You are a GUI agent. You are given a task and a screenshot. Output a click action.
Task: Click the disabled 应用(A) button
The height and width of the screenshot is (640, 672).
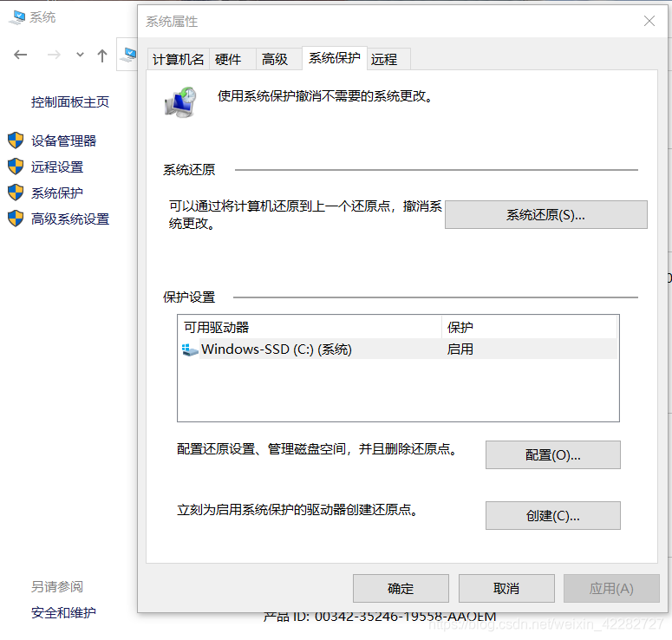tap(611, 589)
